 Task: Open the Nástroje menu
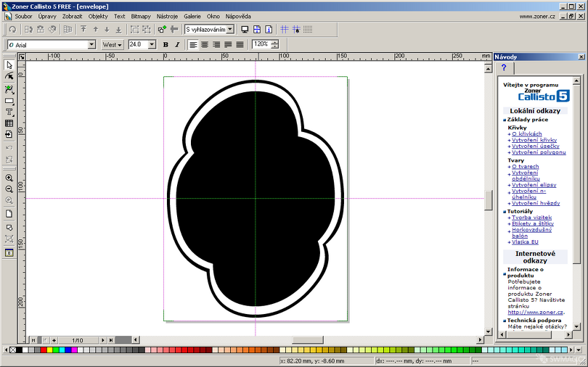tap(167, 17)
